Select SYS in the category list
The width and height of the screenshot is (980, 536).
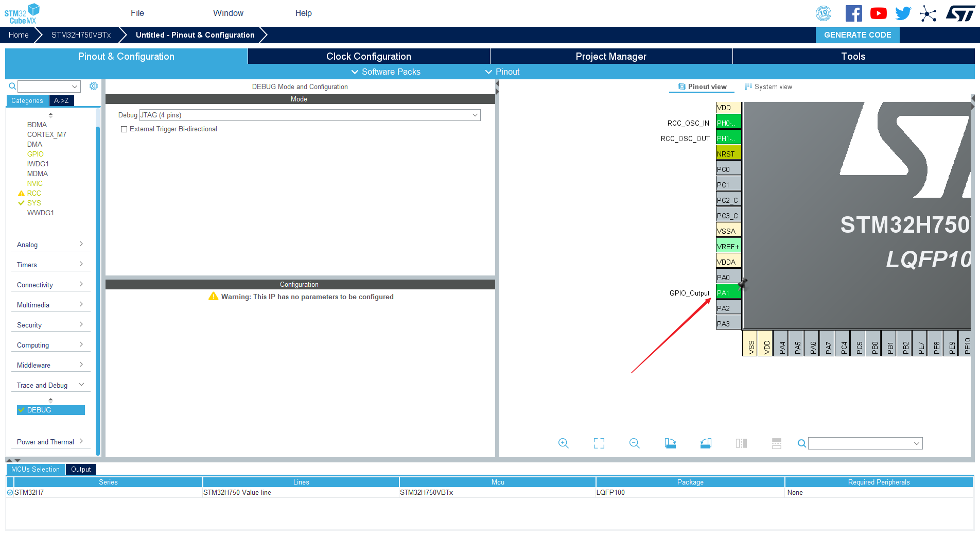pyautogui.click(x=34, y=203)
